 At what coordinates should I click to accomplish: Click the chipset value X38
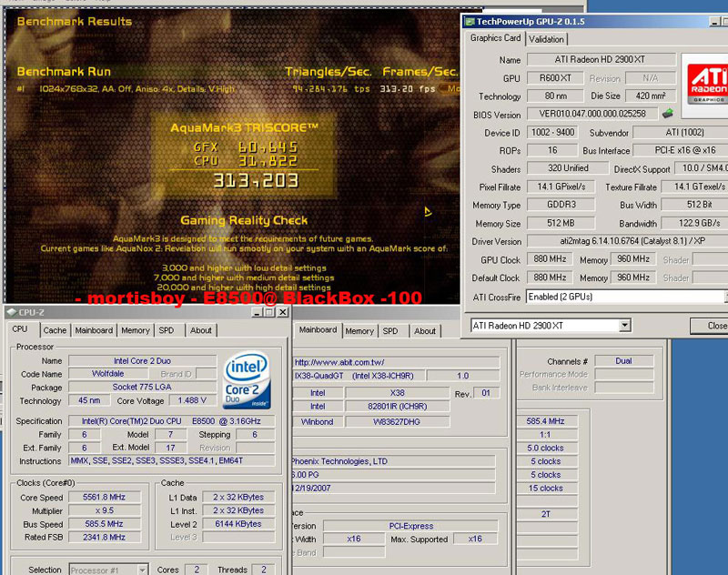click(x=398, y=393)
